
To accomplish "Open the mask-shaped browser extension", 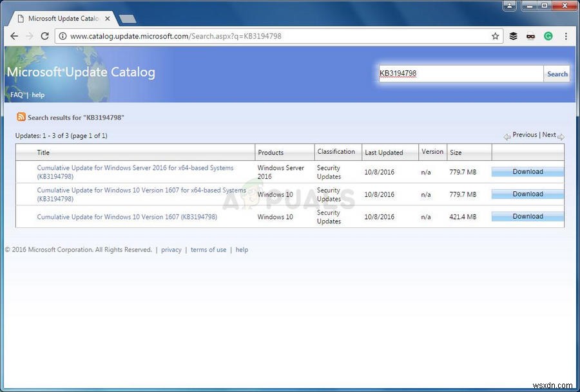I will [x=530, y=36].
